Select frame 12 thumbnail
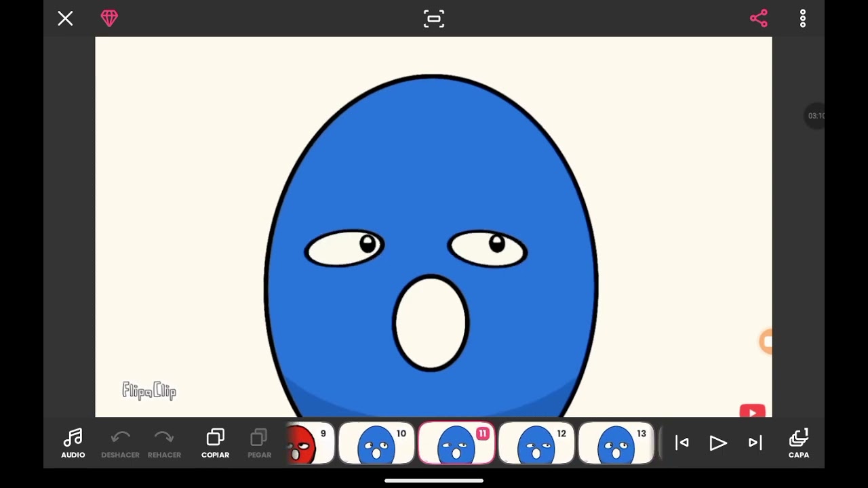Screen dimensions: 868x488 pos(536,443)
